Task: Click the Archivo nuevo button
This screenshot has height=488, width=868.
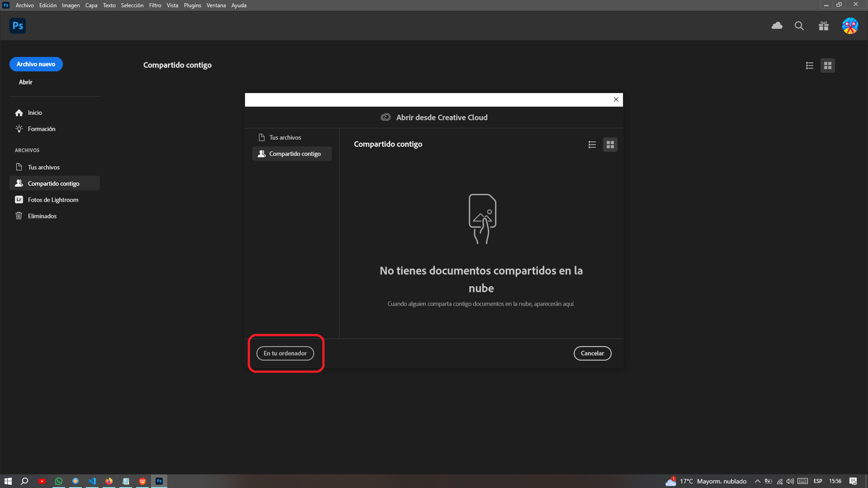Action: (x=36, y=64)
